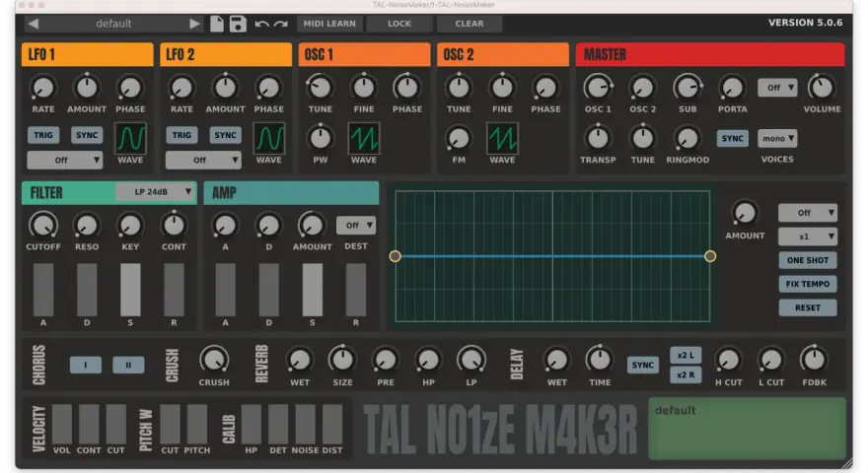Undo the last change

pyautogui.click(x=261, y=24)
